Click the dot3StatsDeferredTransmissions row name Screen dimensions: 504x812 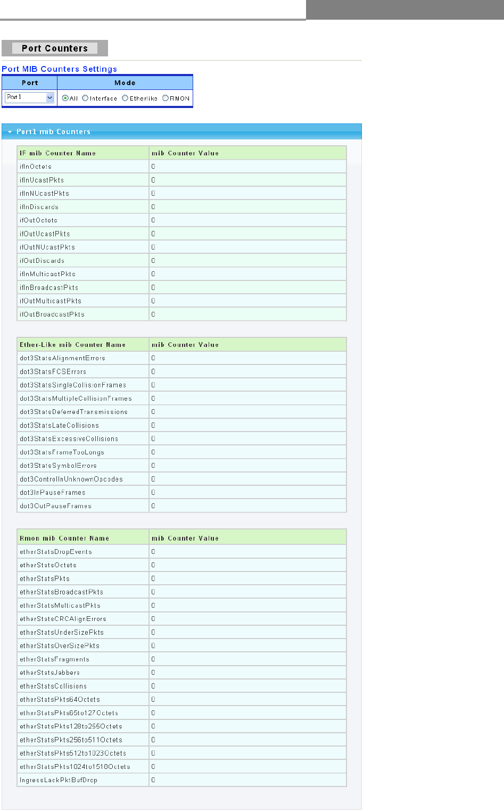[x=73, y=412]
